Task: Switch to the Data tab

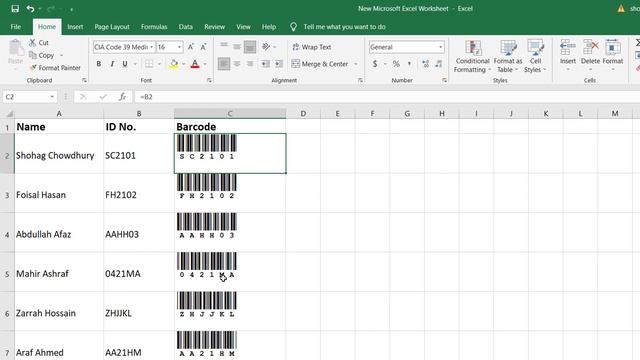Action: (x=186, y=27)
